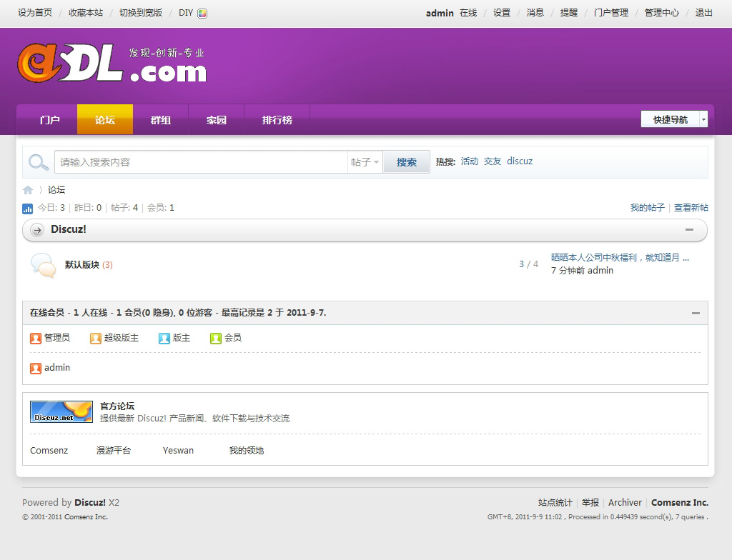Click 在线会员 heading link
The image size is (732, 560).
47,313
